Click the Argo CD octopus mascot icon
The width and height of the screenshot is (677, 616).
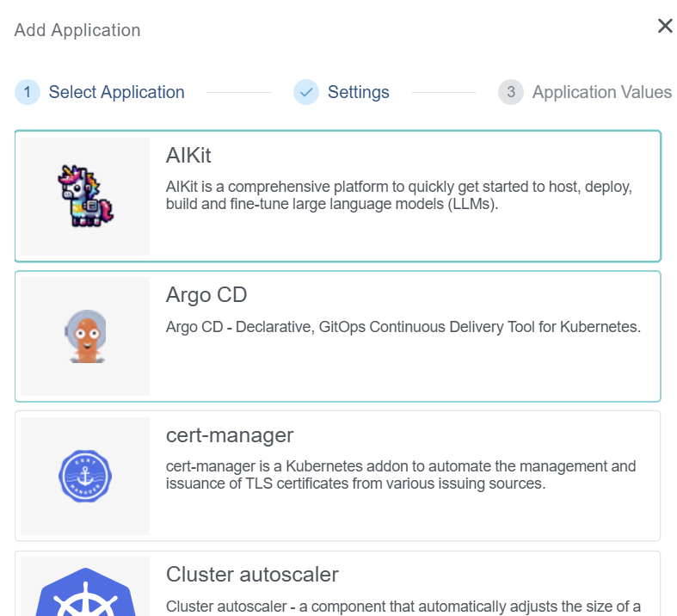85,336
